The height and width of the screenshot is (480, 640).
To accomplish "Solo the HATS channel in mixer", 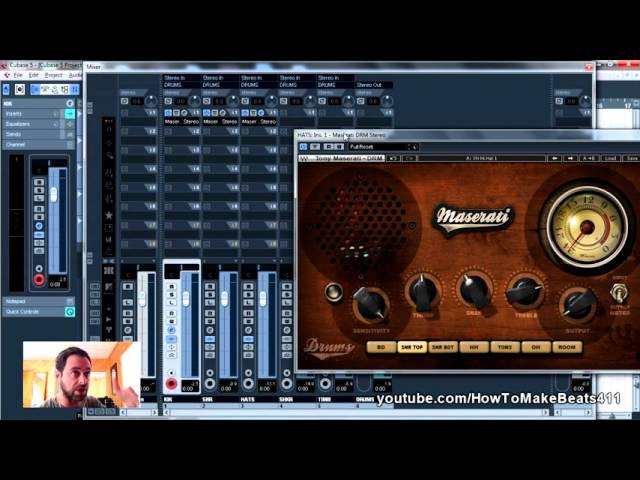I will coord(248,295).
